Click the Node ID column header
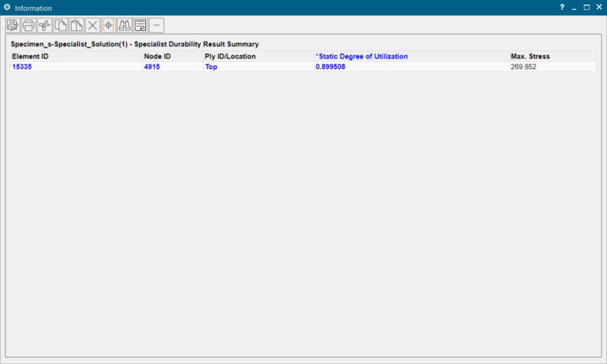This screenshot has height=364, width=607. click(157, 56)
